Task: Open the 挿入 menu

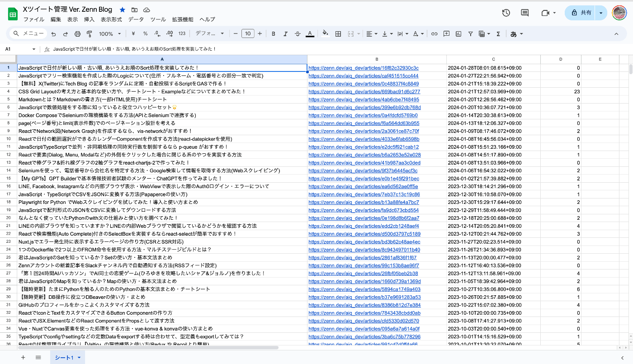Action: (x=90, y=19)
